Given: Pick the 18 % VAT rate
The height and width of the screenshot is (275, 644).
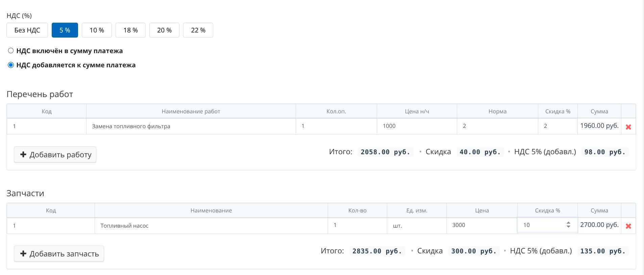Looking at the screenshot, I should tap(130, 30).
